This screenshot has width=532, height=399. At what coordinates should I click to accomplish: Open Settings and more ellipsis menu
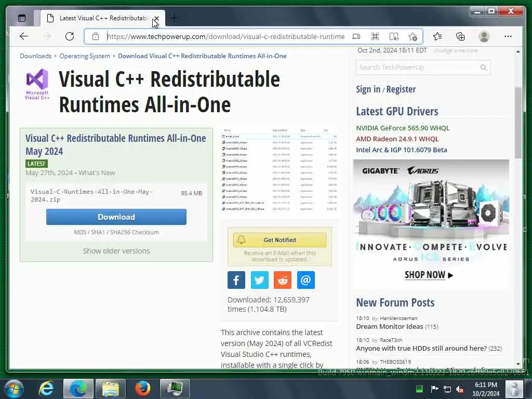tap(508, 36)
